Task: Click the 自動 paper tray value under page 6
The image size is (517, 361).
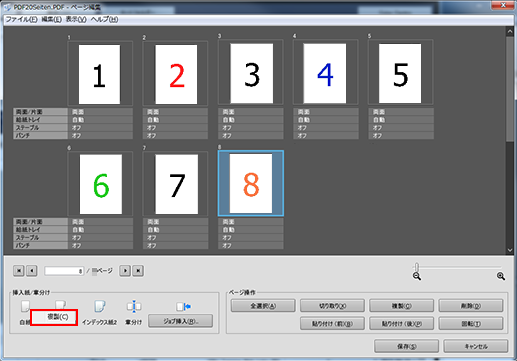Action: (100, 230)
